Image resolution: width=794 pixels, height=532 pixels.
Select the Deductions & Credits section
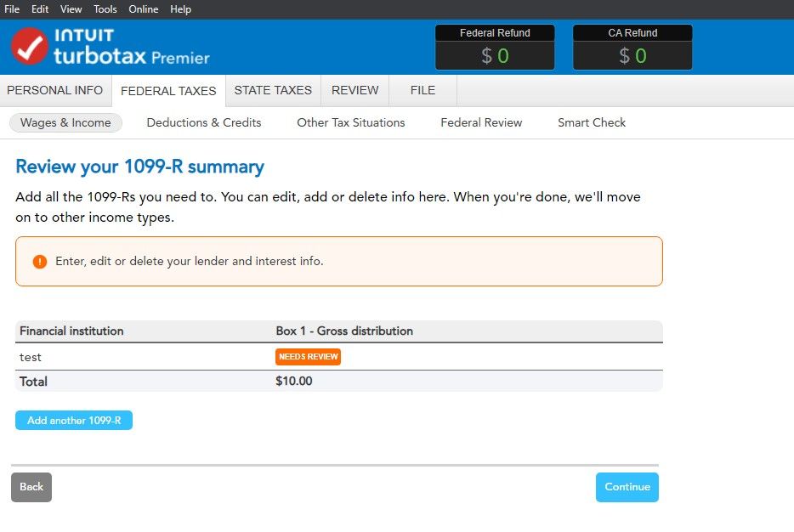pyautogui.click(x=204, y=123)
